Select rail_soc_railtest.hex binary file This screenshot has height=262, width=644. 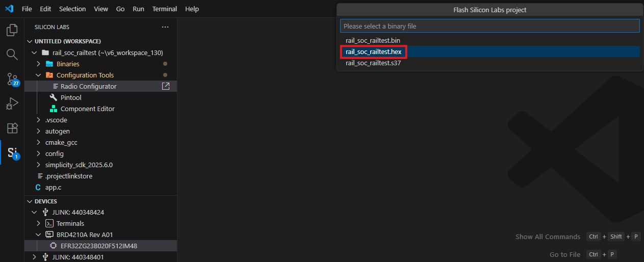(x=490, y=51)
